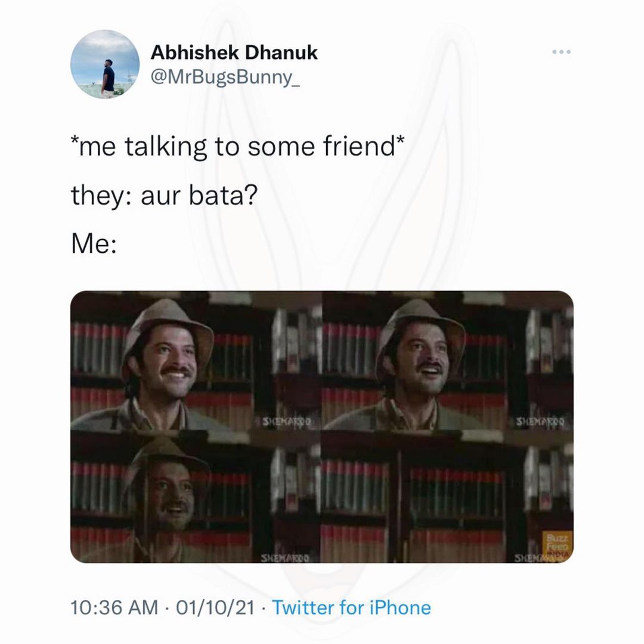
Task: Click Abhishek Dhanuk's profile picture
Action: (105, 64)
